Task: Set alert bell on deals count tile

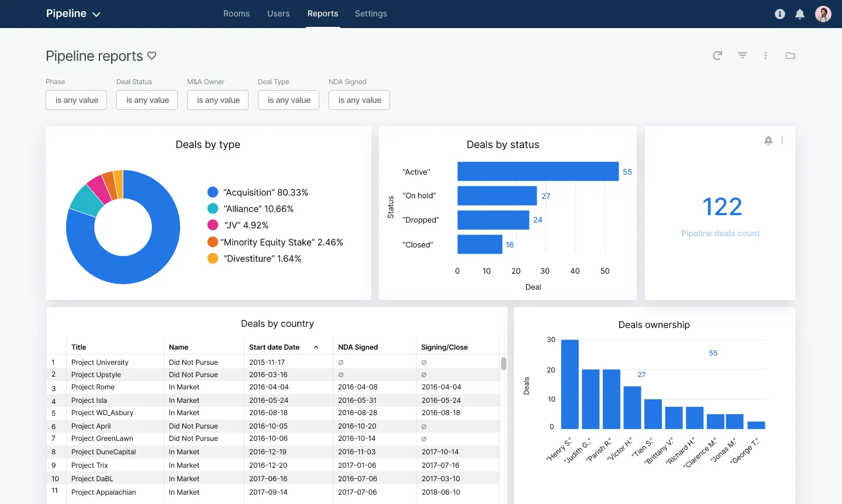Action: (x=768, y=140)
